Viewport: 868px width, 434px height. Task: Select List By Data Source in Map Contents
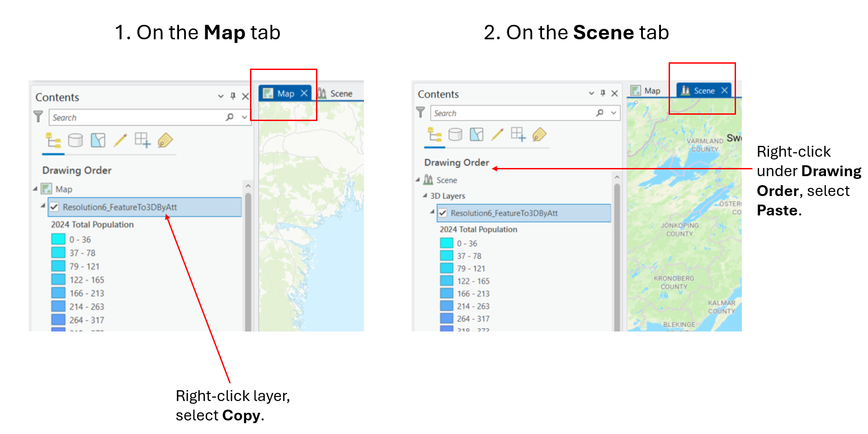[76, 140]
